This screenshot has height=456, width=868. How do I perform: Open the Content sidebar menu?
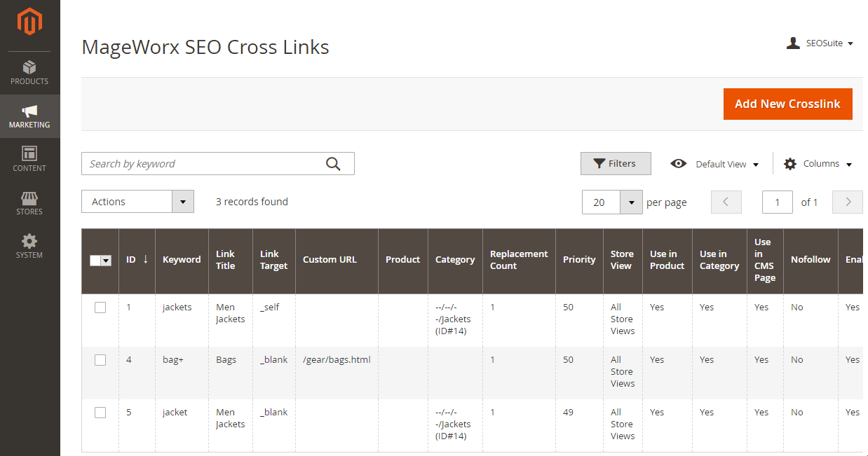click(x=29, y=160)
